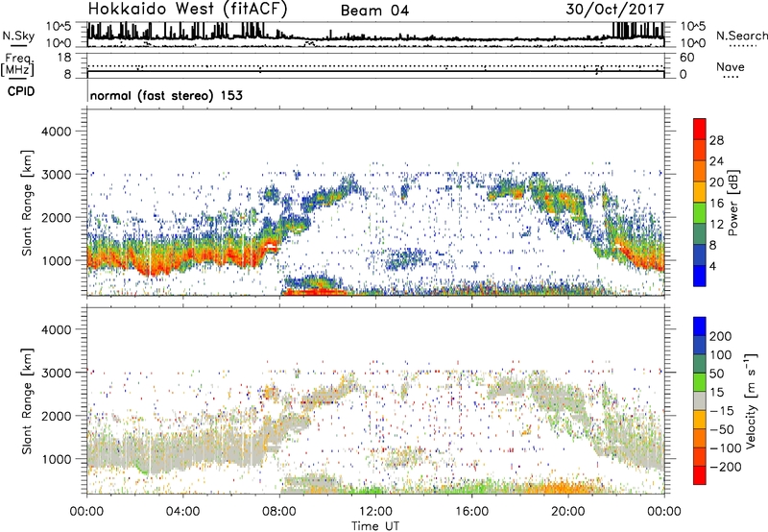Click the '04:00' time tick label
The image size is (768, 532).
pyautogui.click(x=182, y=512)
